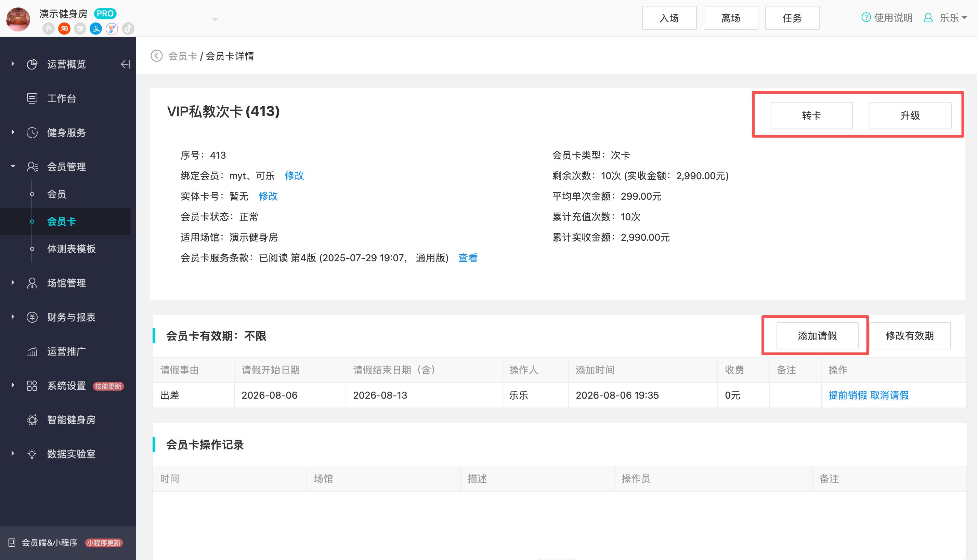
Task: Click the user profile icon beside 乐乐
Action: coord(928,18)
